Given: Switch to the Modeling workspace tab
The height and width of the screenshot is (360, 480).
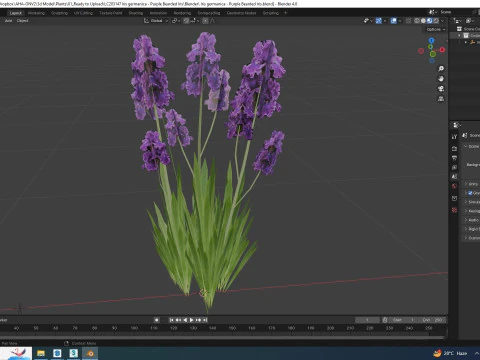Looking at the screenshot, I should click(x=36, y=13).
